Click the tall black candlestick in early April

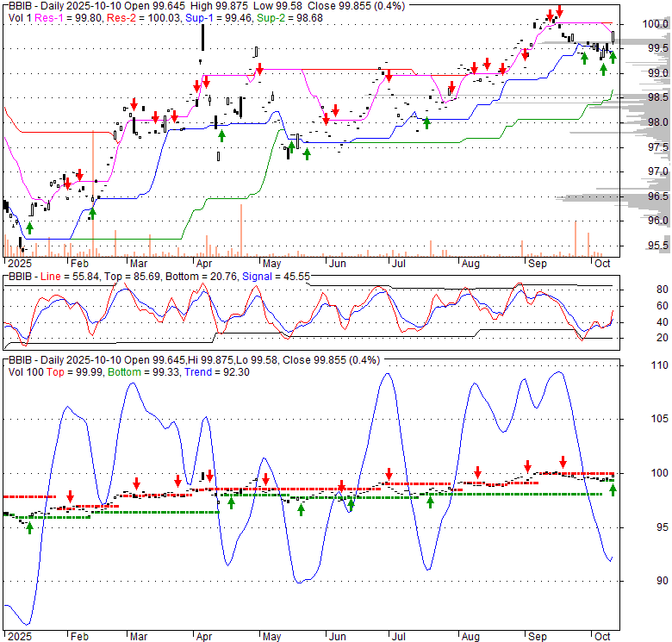coord(203,37)
